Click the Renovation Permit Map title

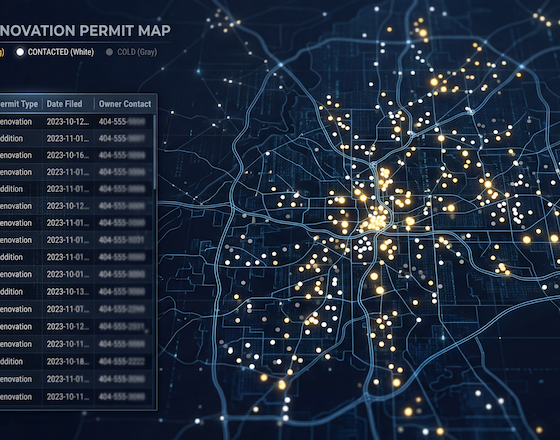[x=85, y=31]
